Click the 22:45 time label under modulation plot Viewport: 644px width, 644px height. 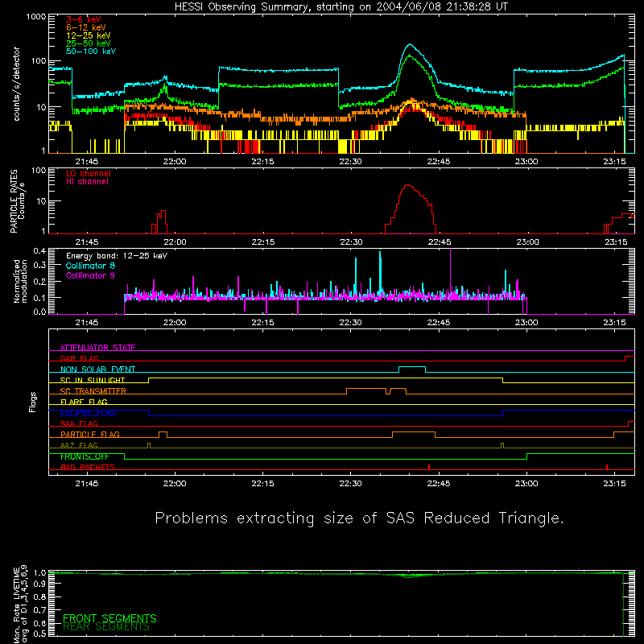tap(439, 323)
